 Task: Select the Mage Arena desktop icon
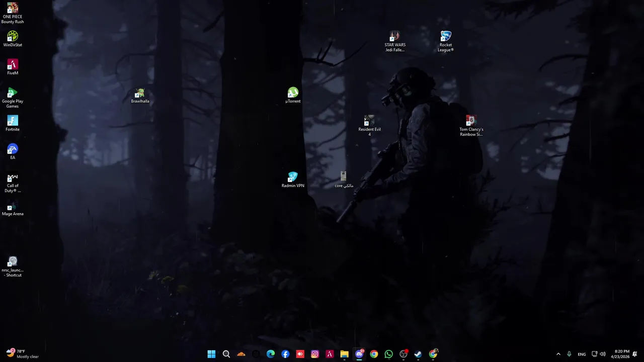[13, 208]
